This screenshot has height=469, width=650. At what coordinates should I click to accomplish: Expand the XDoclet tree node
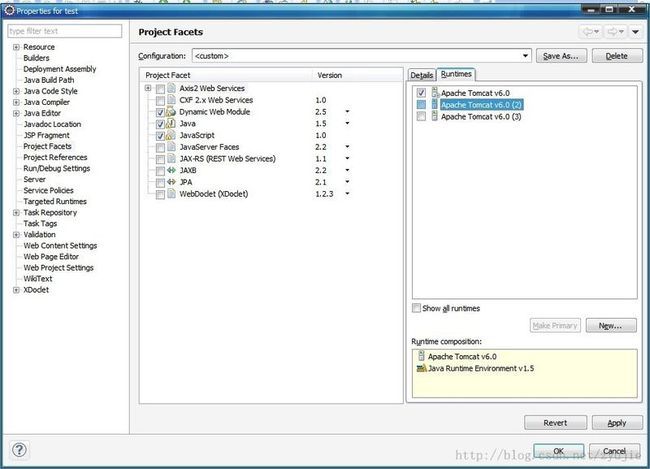[16, 289]
